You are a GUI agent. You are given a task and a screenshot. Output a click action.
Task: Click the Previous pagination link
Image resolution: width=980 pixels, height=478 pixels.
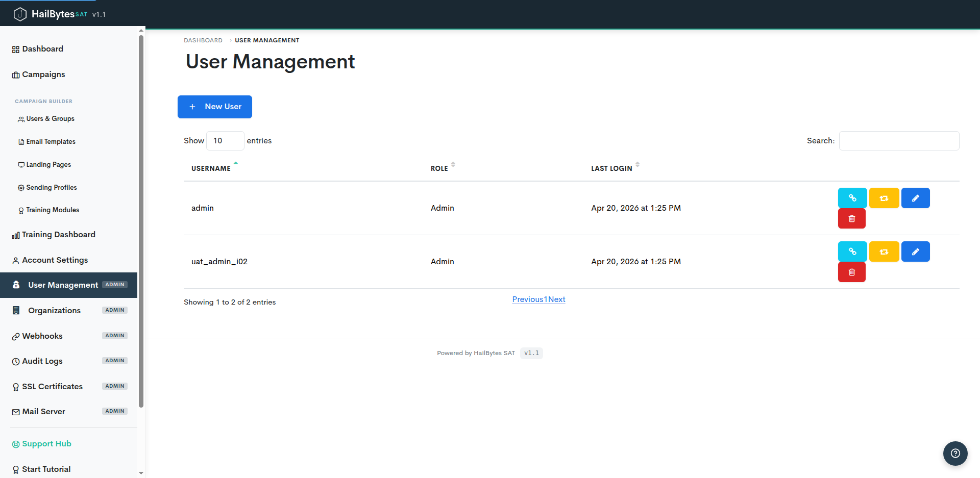(x=528, y=299)
